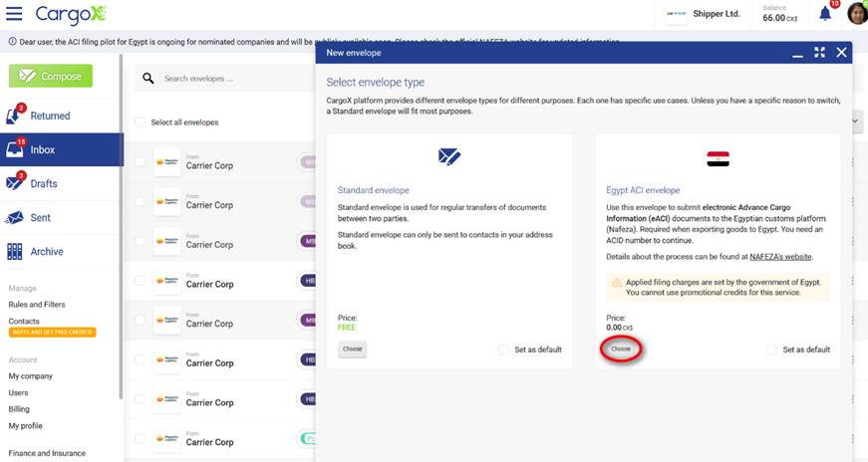Check the eighth Carrier Corp envelope
Viewport: 868px width, 462px height.
[140, 439]
